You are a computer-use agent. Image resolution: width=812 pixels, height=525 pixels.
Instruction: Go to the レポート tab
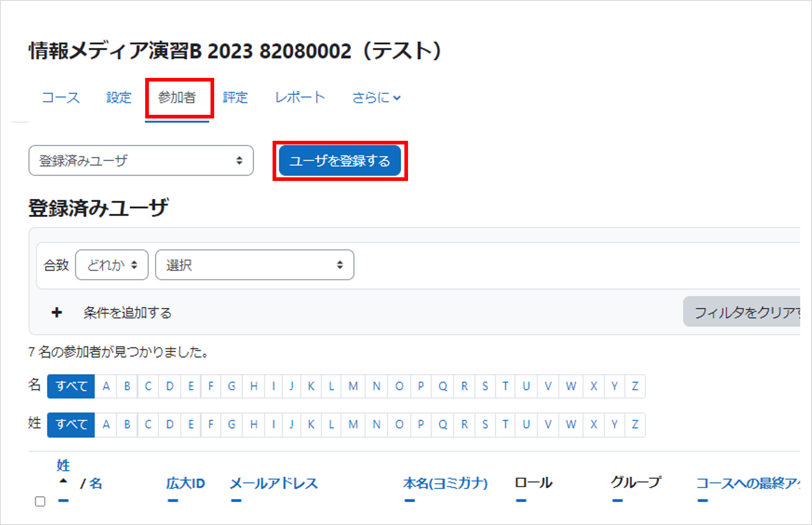pos(300,98)
